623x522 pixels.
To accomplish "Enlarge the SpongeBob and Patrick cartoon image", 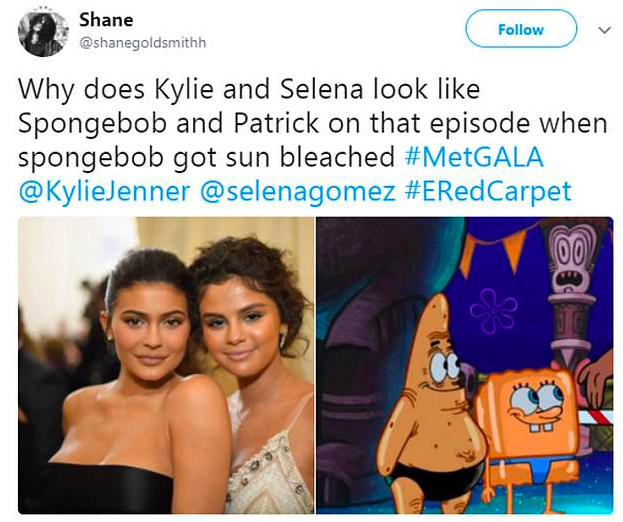I will point(464,365).
